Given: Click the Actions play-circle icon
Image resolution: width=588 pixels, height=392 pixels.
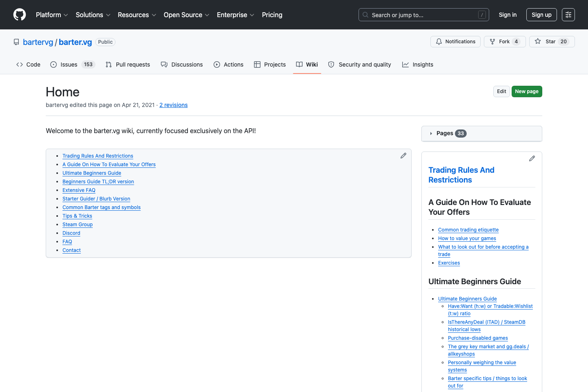Looking at the screenshot, I should click(x=217, y=64).
